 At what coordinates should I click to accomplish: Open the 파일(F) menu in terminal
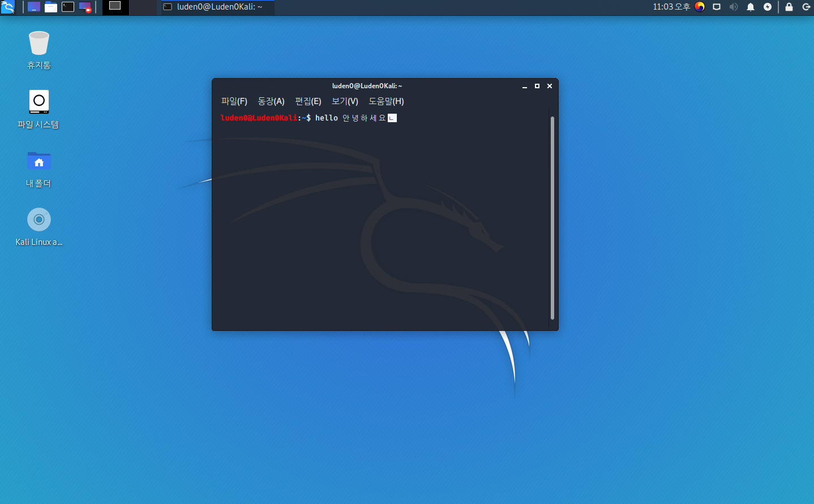click(x=234, y=101)
